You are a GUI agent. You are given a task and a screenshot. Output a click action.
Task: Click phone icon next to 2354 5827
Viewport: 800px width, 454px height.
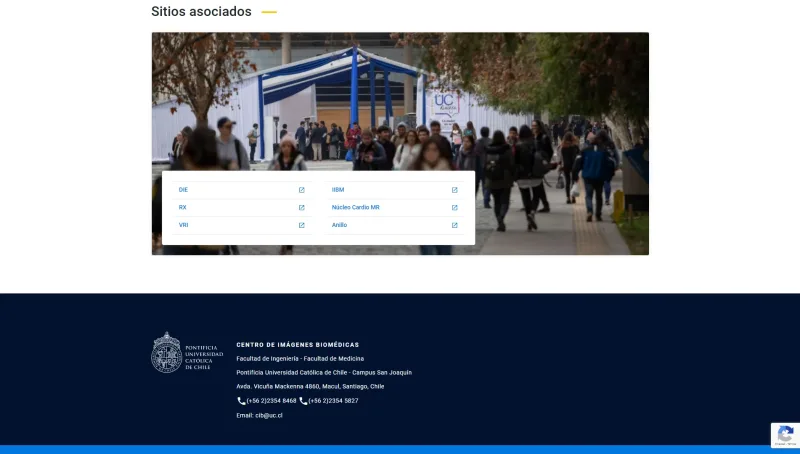(x=303, y=401)
